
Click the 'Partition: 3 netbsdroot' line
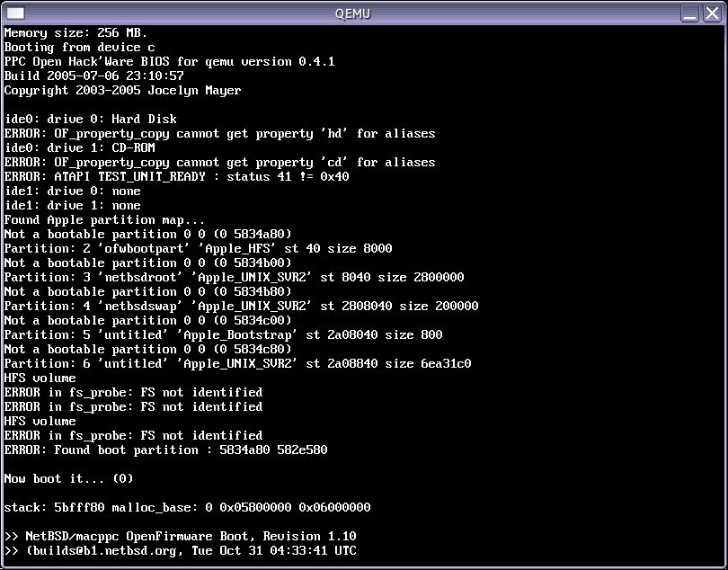tap(234, 277)
